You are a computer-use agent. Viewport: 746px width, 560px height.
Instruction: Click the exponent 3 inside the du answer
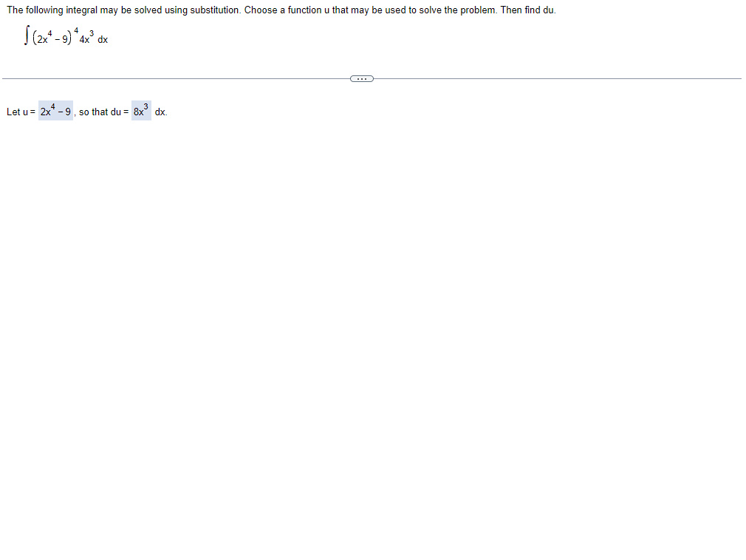[146, 106]
